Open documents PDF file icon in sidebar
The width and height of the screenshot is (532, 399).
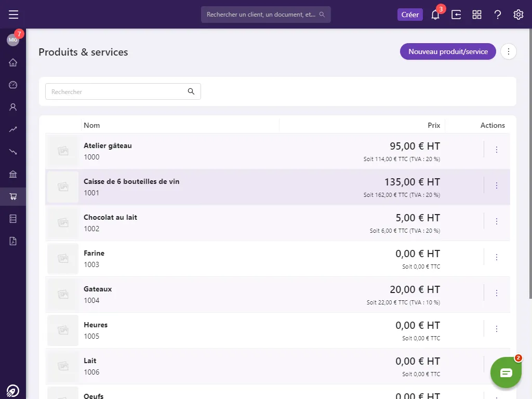13,241
